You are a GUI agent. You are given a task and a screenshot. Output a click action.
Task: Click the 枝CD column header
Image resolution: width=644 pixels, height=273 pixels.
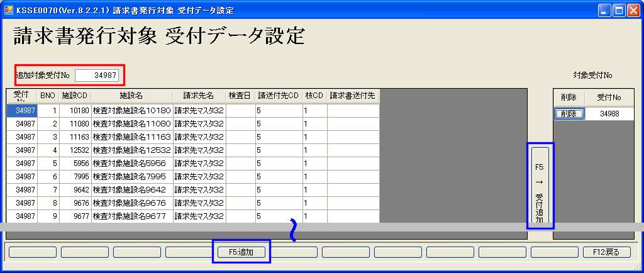pyautogui.click(x=314, y=96)
